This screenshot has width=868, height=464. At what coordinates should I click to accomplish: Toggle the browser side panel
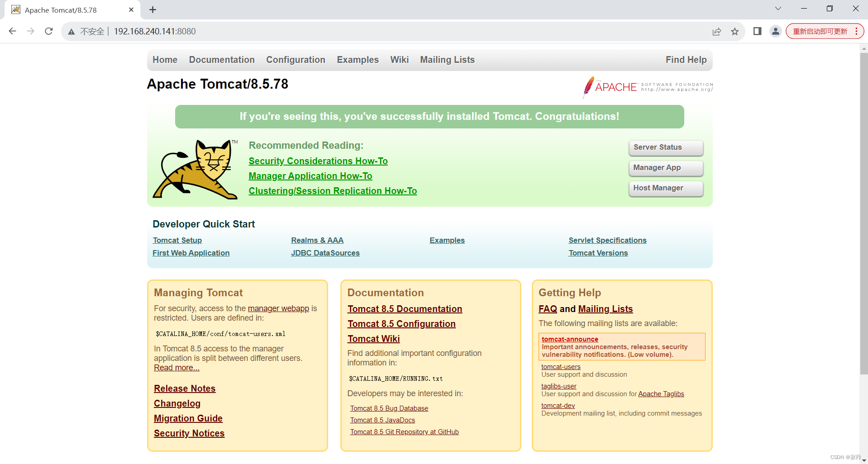(758, 31)
